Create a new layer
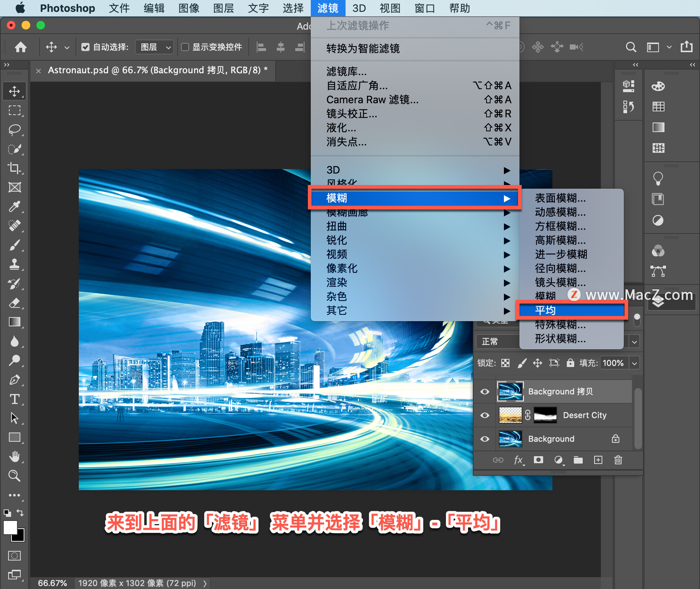700x589 pixels. click(598, 460)
